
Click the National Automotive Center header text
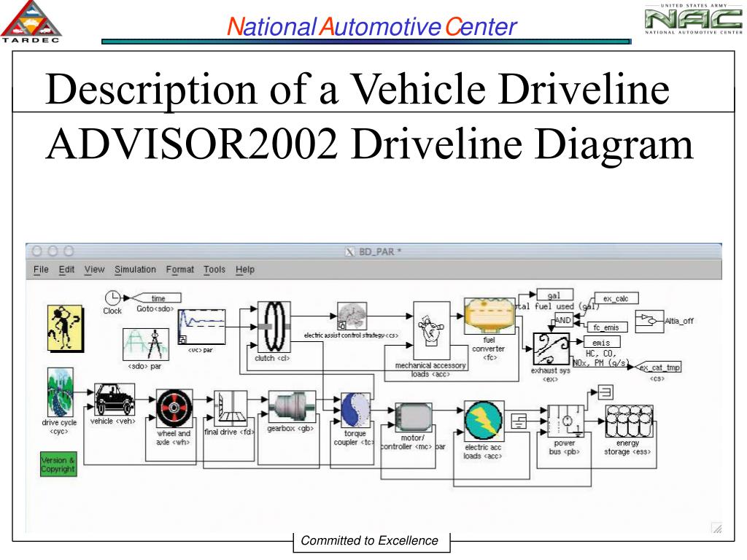point(372,27)
